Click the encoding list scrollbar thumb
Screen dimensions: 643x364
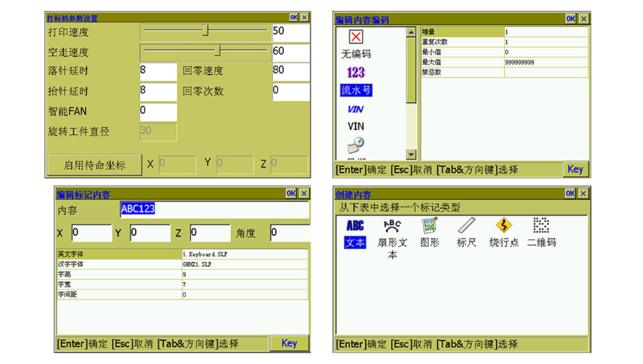click(x=411, y=70)
